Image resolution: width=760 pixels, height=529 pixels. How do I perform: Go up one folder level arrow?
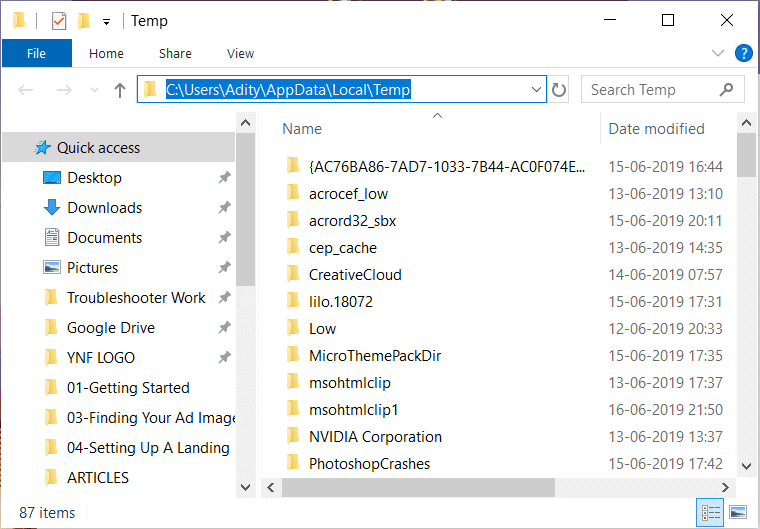coord(120,90)
